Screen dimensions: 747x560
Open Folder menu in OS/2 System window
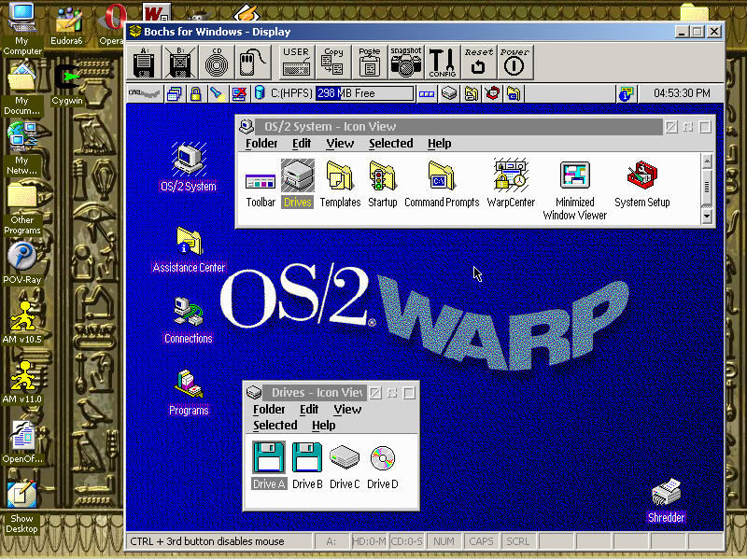click(x=261, y=144)
